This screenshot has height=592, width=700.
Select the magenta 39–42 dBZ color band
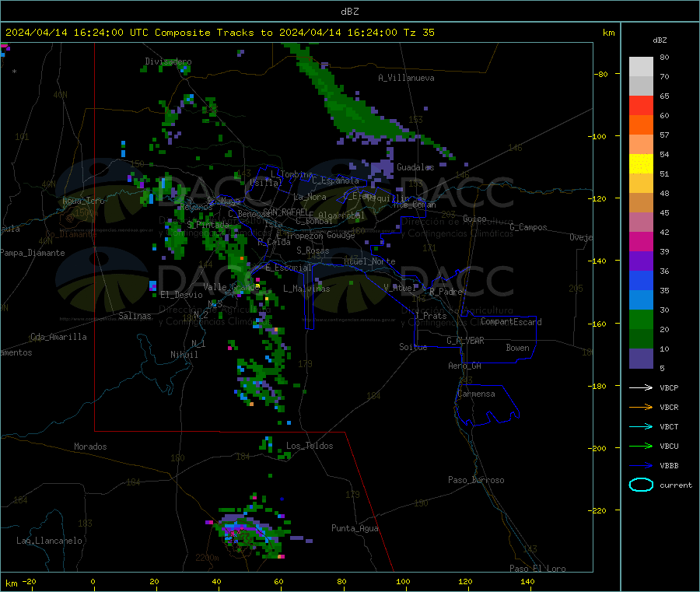click(641, 241)
